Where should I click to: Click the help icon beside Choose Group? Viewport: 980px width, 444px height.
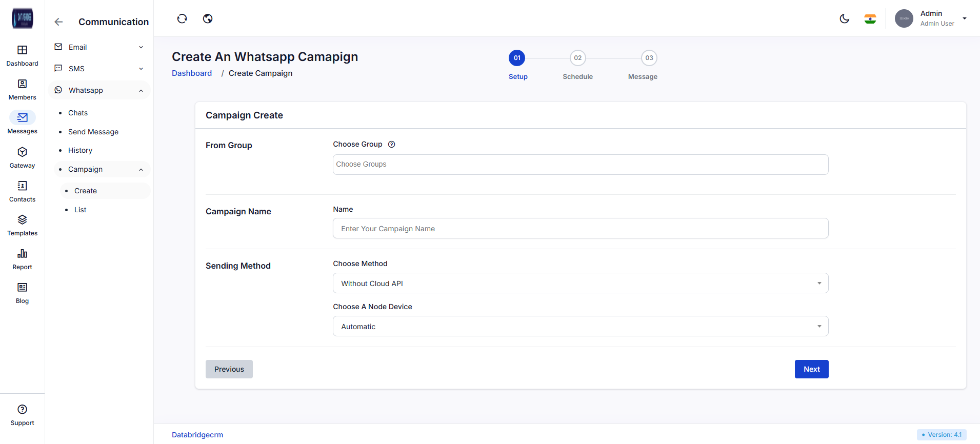pyautogui.click(x=392, y=145)
